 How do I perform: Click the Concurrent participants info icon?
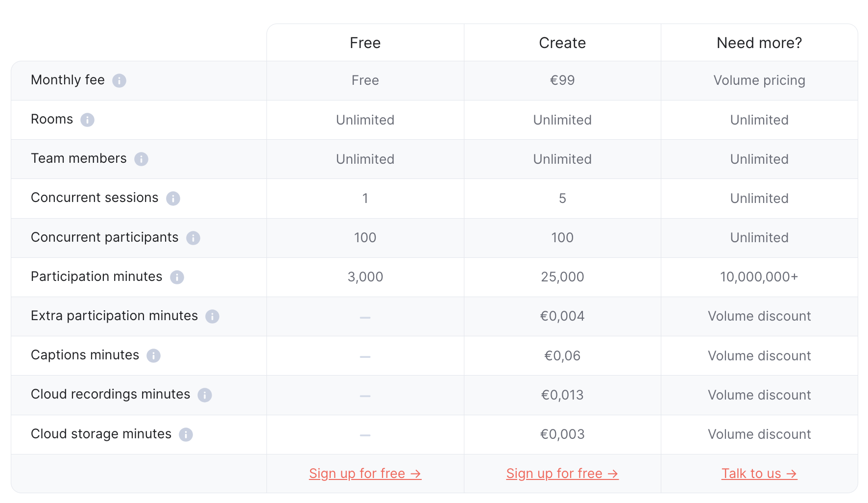(193, 238)
